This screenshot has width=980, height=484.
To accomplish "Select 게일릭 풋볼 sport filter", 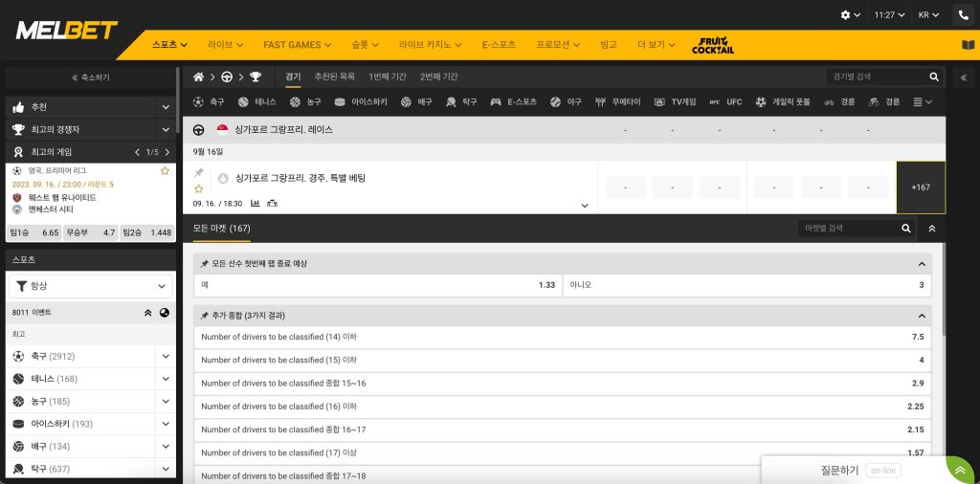I will click(783, 101).
